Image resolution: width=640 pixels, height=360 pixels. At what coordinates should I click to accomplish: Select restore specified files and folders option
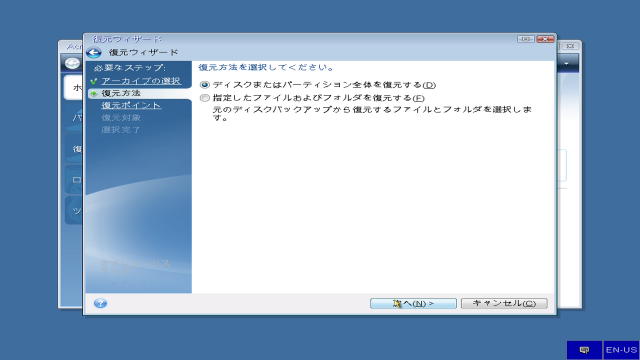[204, 98]
